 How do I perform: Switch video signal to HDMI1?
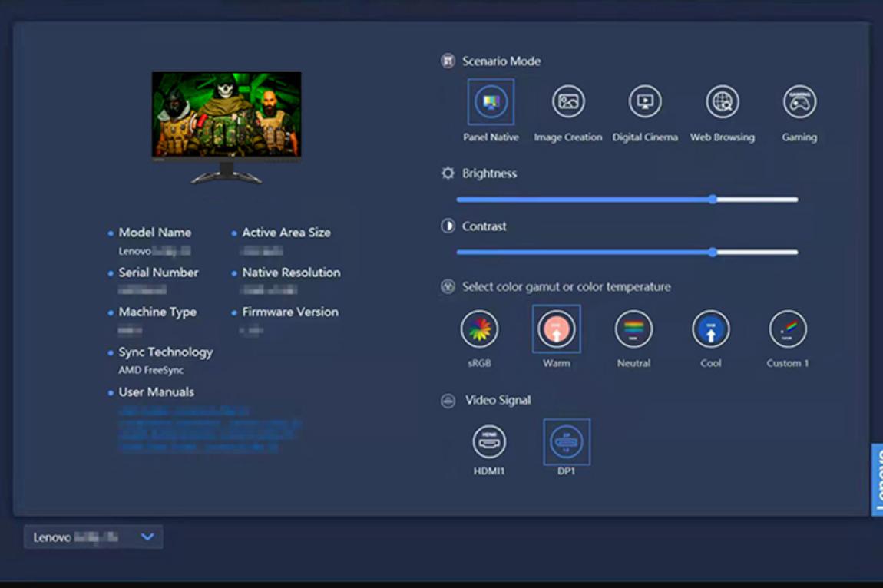489,442
